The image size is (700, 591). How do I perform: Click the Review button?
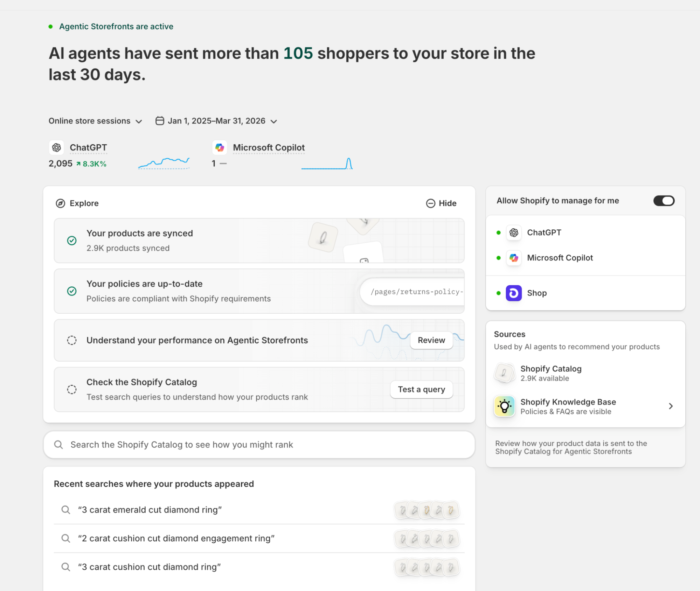coord(431,340)
